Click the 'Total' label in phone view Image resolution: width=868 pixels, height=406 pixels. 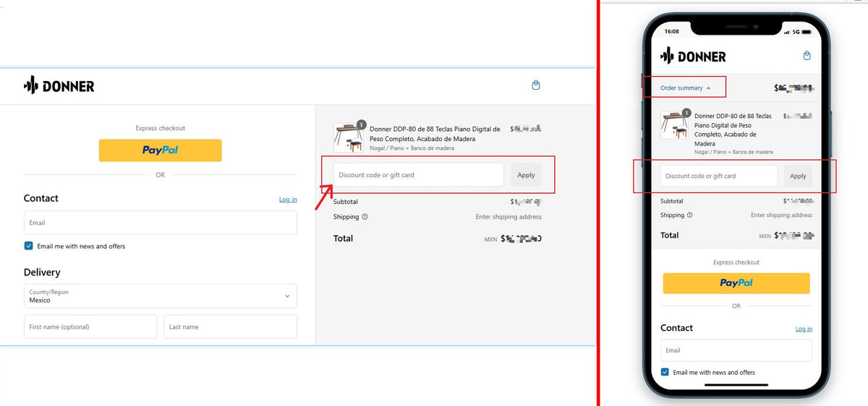pos(669,235)
